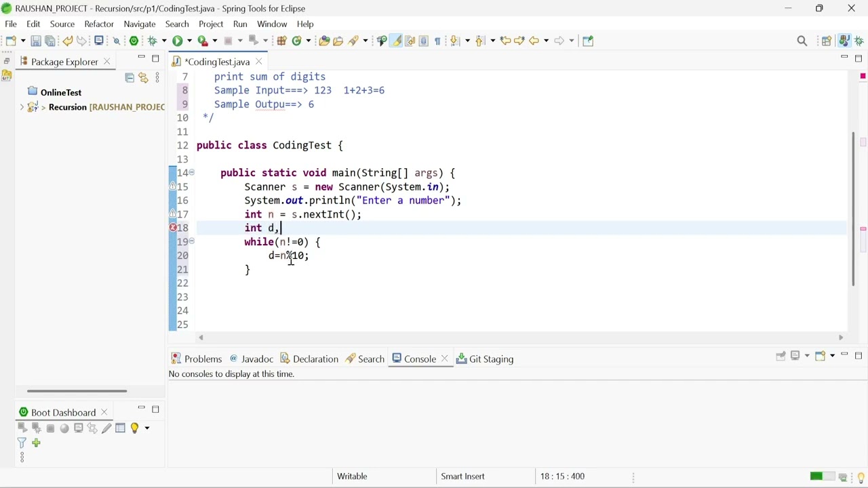Viewport: 868px width, 488px height.
Task: Toggle Show Whitespace Characters pilcrow icon
Action: coord(437,41)
